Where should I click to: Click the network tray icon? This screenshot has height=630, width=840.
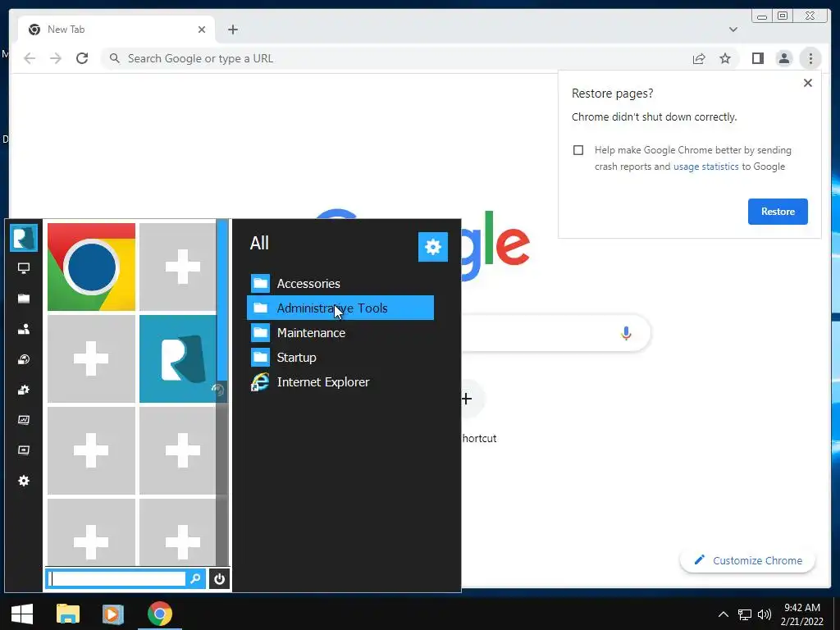(x=745, y=614)
